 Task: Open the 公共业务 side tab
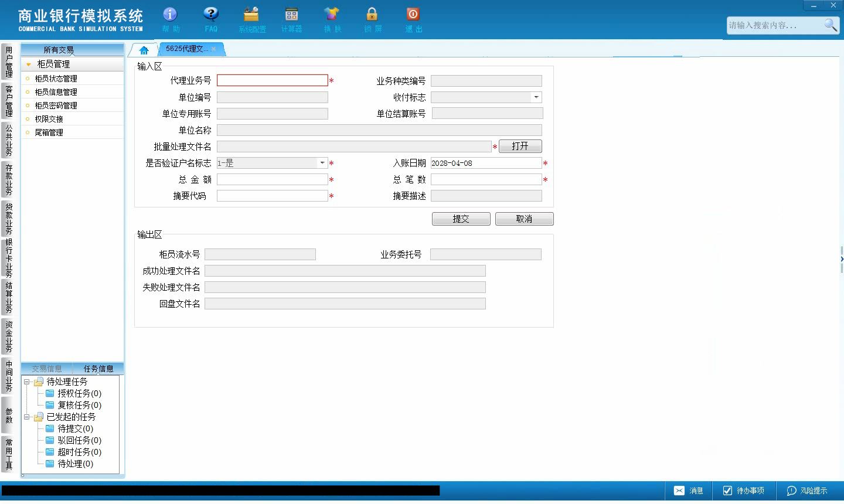pos(9,140)
